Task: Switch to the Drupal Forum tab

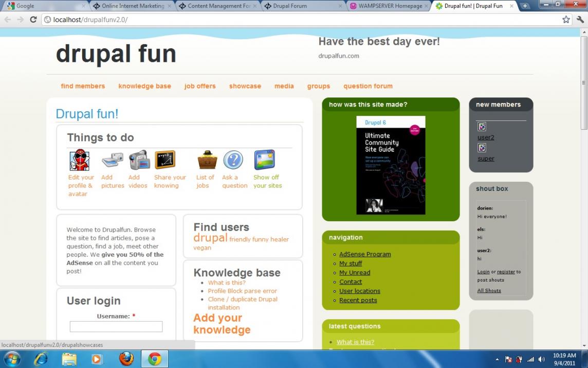Action: point(304,6)
